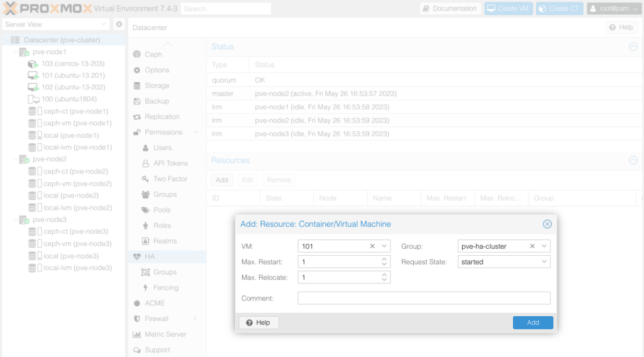Click the Search box in header
The image size is (644, 357).
point(226,9)
